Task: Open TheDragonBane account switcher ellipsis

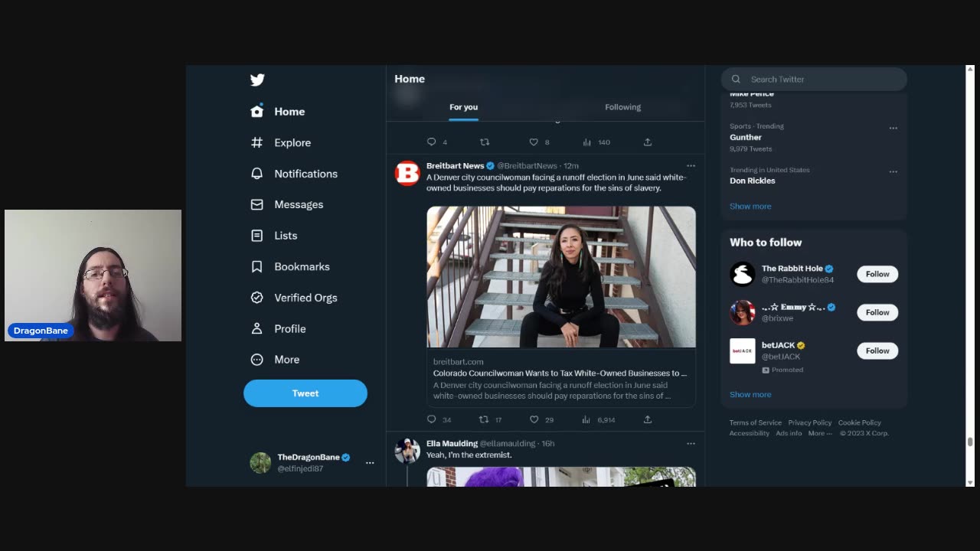Action: point(370,462)
